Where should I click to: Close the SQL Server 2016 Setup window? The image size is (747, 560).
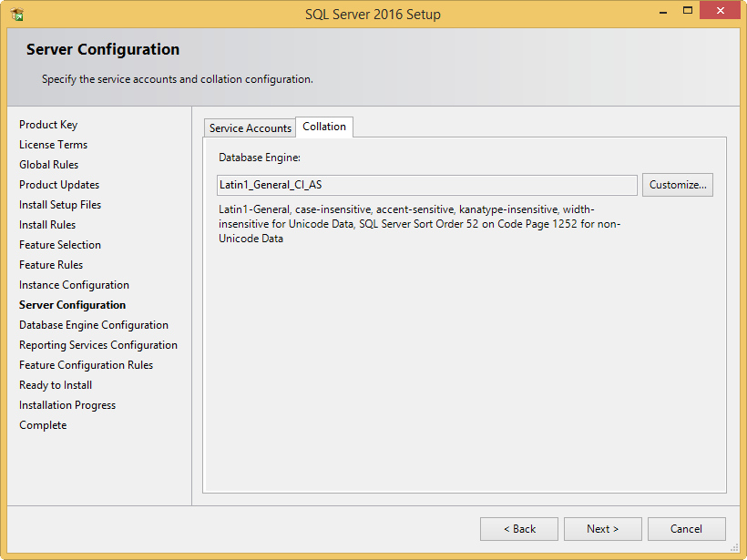tap(720, 10)
